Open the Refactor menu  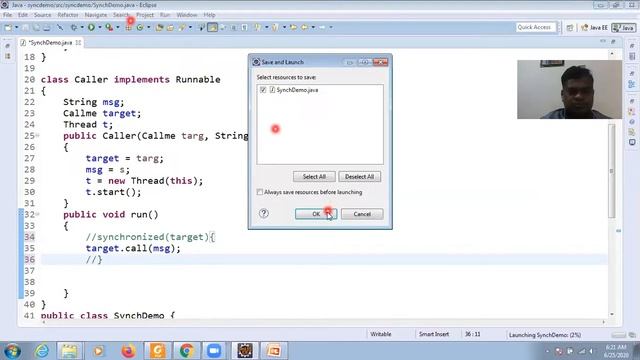(x=68, y=15)
